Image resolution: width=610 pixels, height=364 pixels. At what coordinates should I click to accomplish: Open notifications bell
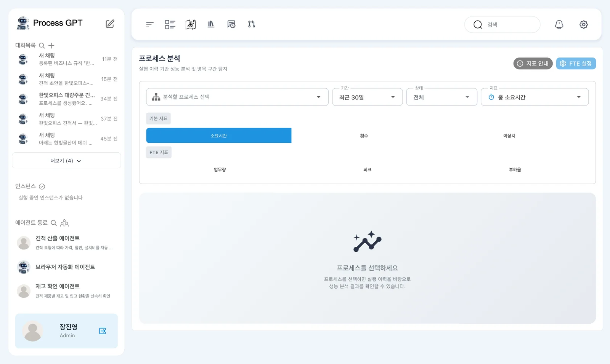pyautogui.click(x=559, y=24)
